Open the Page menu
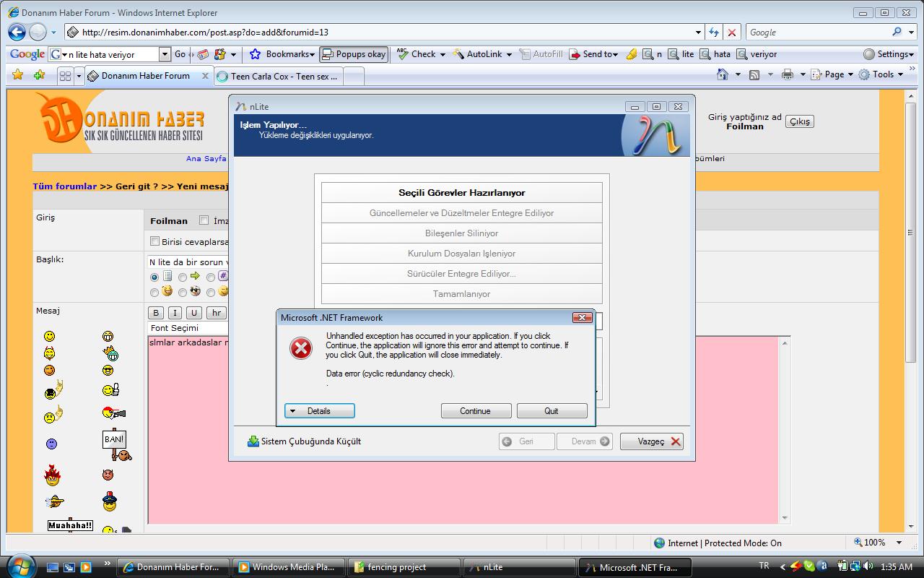 tap(832, 74)
